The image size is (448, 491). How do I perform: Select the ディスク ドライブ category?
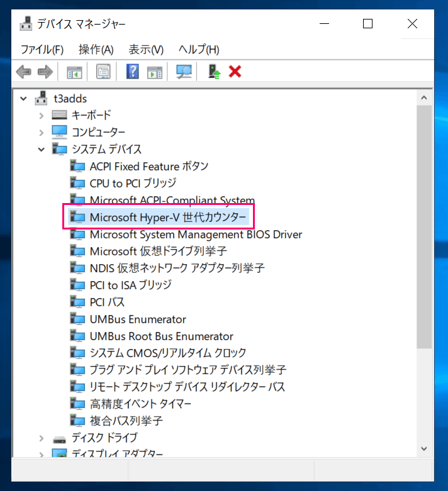pyautogui.click(x=104, y=438)
